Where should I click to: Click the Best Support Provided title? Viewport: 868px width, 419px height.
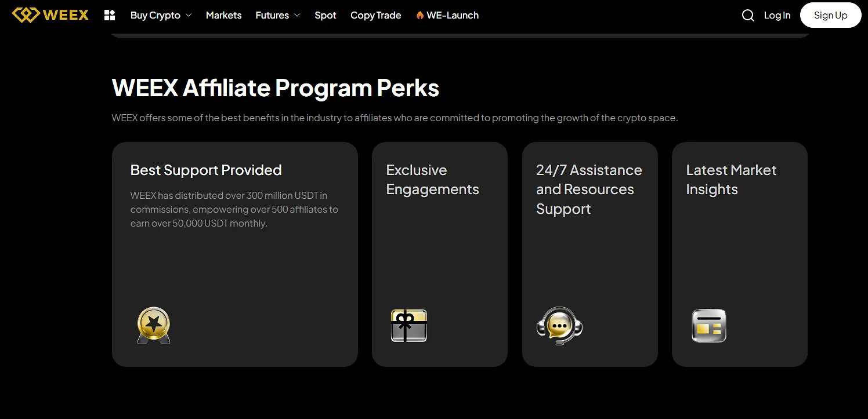[x=206, y=170]
